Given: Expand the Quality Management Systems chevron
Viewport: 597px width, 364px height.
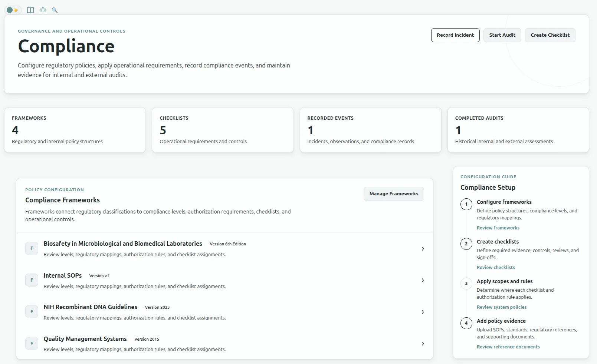Looking at the screenshot, I should (x=423, y=344).
